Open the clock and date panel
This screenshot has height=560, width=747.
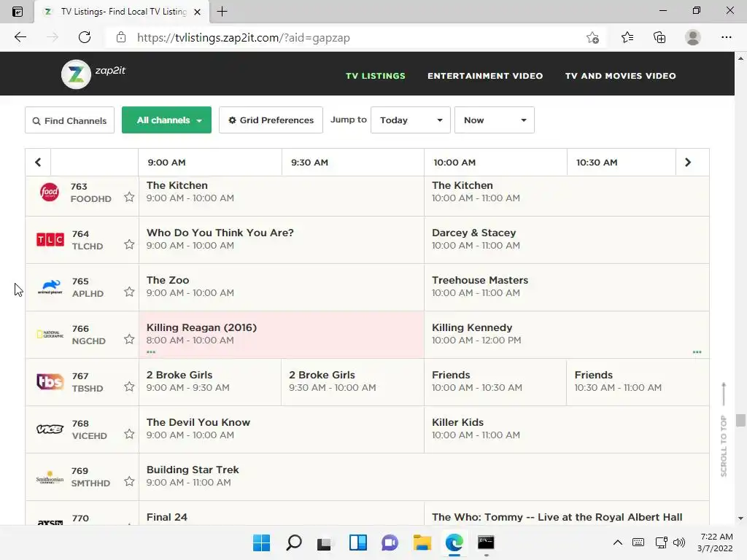pos(716,542)
